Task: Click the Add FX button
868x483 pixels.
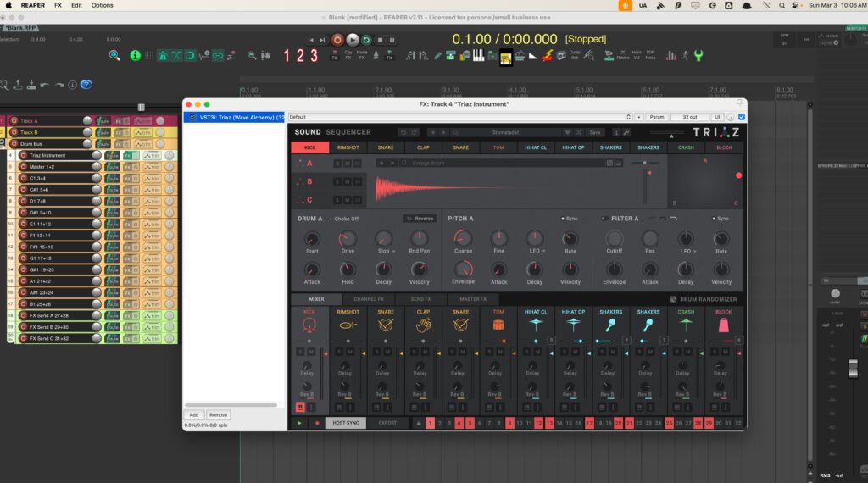Action: tap(194, 415)
